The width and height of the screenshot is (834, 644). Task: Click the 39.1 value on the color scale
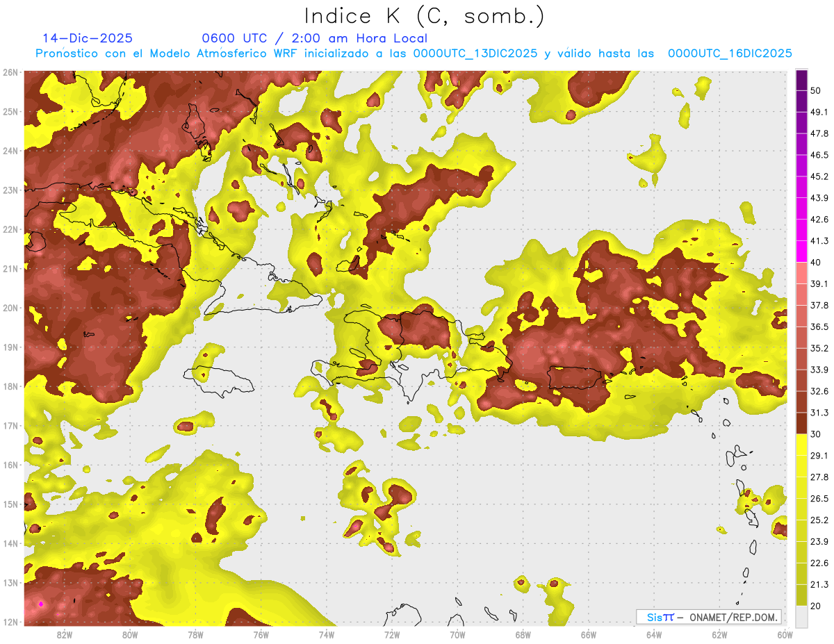[x=819, y=283]
